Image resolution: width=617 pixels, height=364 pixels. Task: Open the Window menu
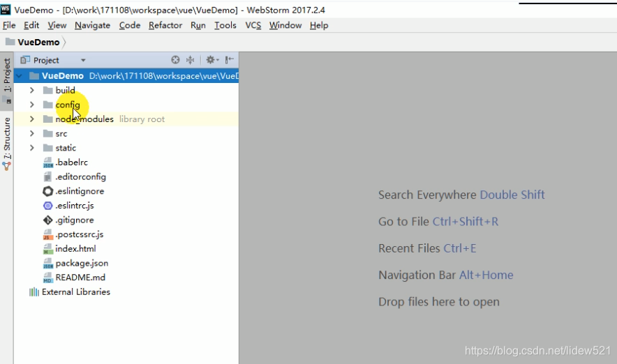click(x=285, y=25)
